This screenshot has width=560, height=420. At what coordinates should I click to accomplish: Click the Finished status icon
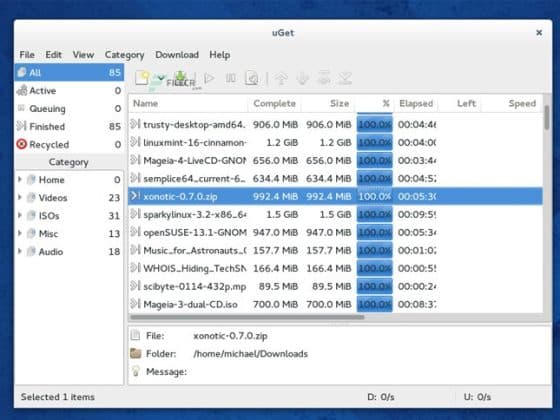[22, 126]
